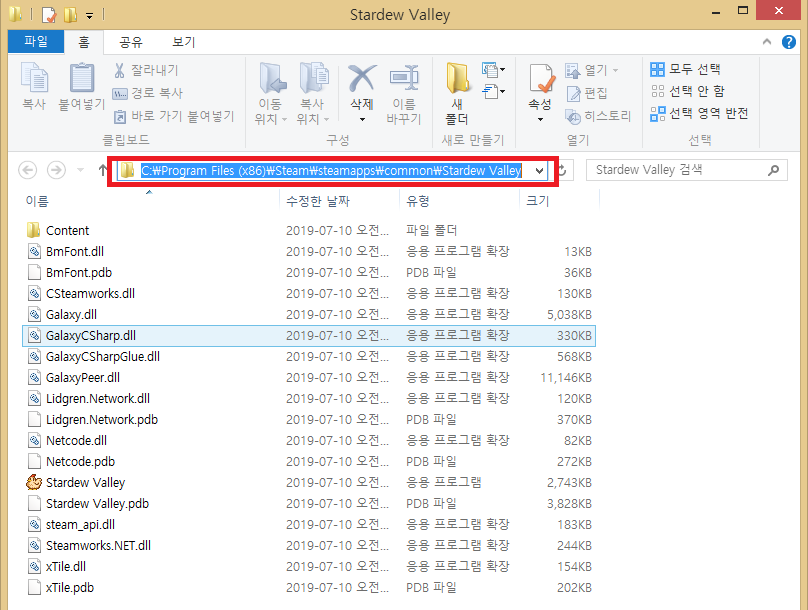Open the recent locations dropdown arrow
The height and width of the screenshot is (610, 808).
point(80,170)
